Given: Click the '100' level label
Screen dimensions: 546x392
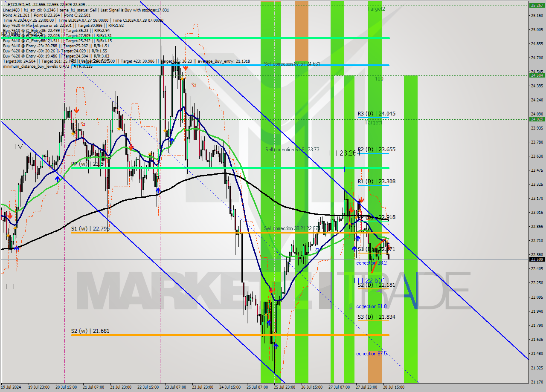Looking at the screenshot, I should tap(379, 79).
